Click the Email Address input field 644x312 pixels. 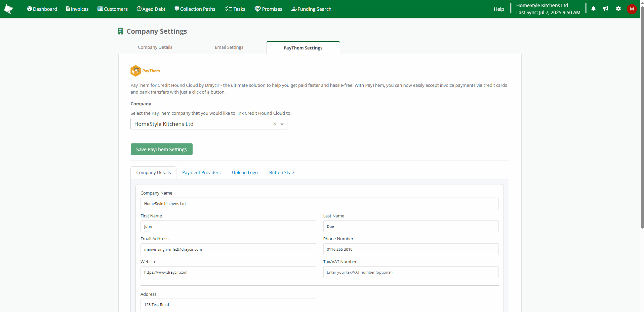pos(228,249)
